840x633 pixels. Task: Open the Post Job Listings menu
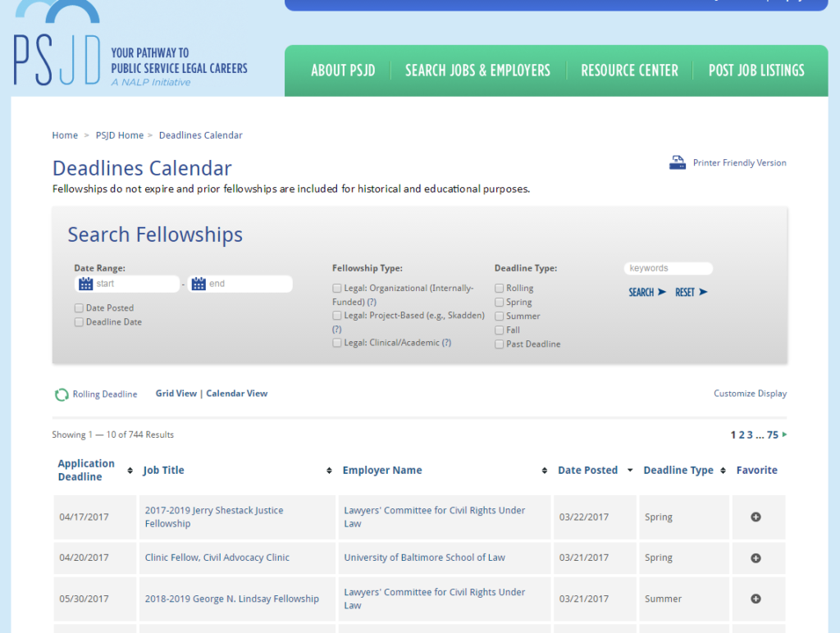point(756,71)
